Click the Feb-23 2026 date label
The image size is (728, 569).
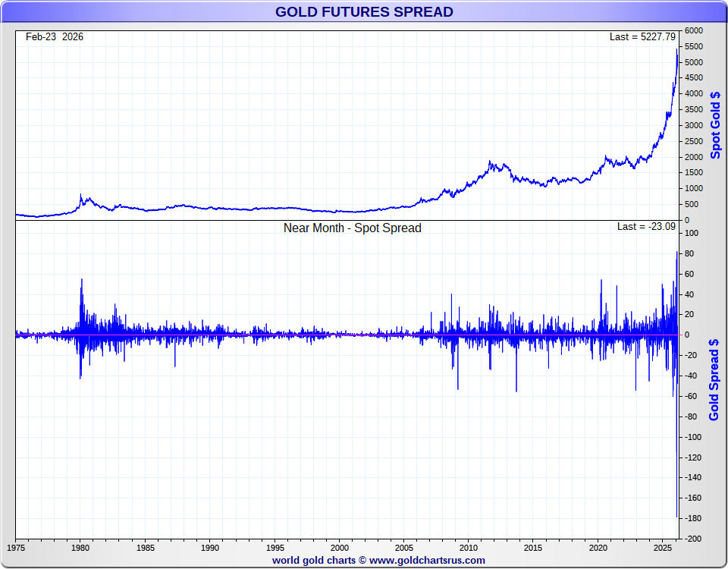55,37
